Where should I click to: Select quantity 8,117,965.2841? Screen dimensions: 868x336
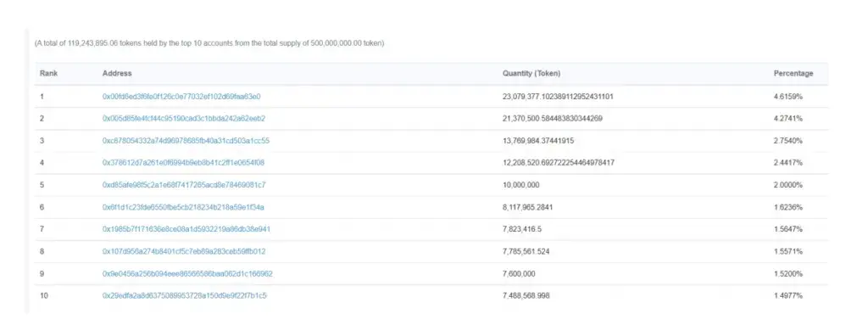pos(527,207)
